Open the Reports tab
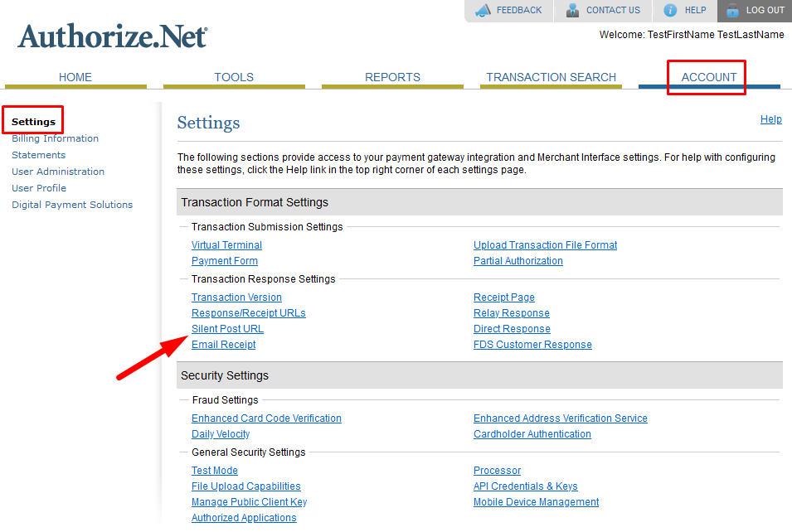 392,77
